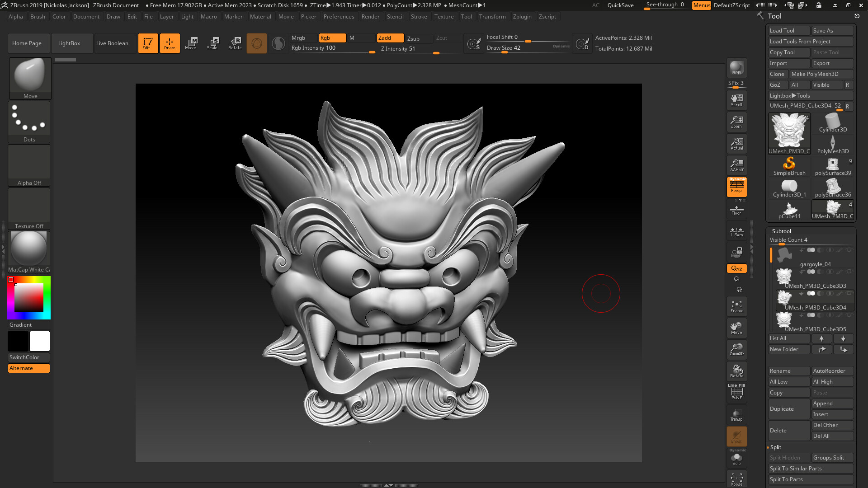Open the Transform menu
Image resolution: width=868 pixels, height=488 pixels.
492,17
